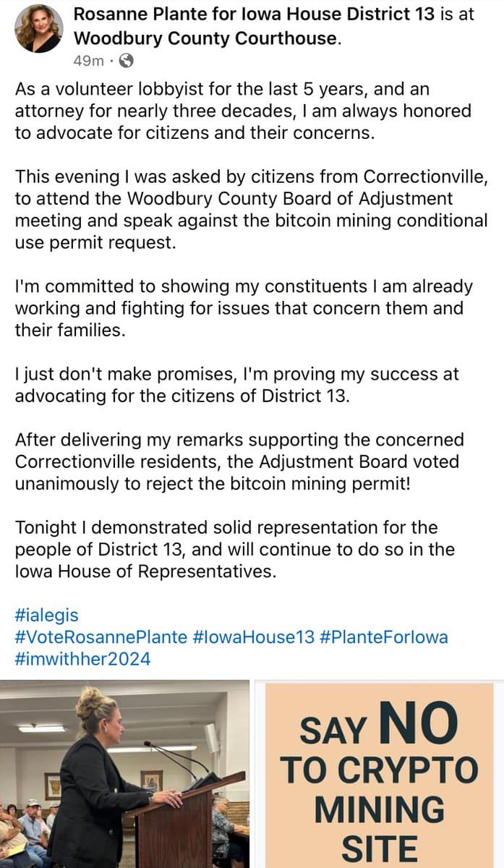
Task: Click the globe public audience icon
Action: [x=126, y=61]
